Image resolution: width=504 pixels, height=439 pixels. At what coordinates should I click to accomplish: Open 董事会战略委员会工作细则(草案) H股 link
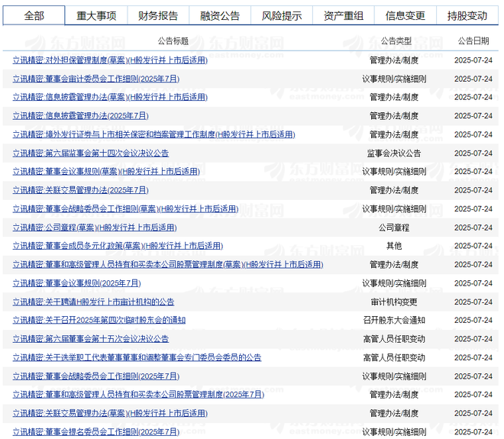125,208
